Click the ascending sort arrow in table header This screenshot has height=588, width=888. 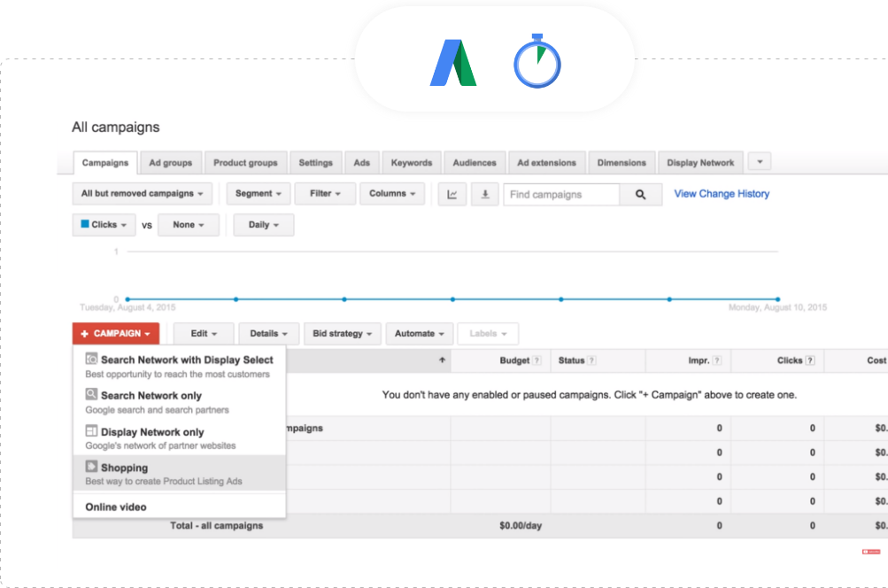coord(443,360)
